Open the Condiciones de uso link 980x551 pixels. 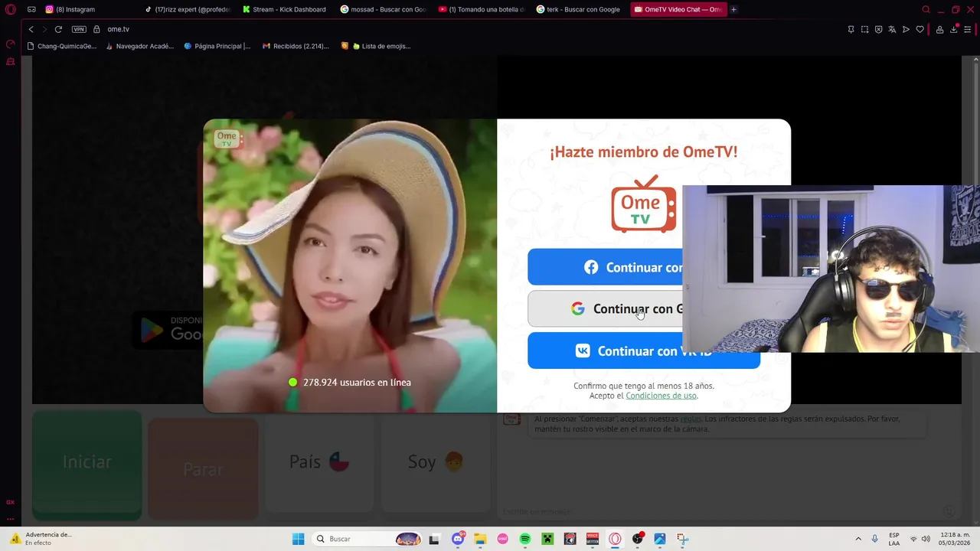pyautogui.click(x=661, y=396)
